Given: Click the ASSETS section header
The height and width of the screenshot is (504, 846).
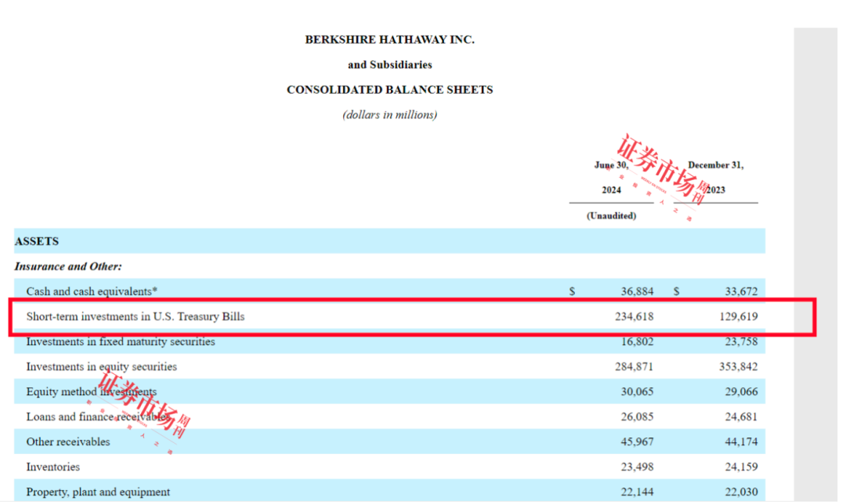Looking at the screenshot, I should coord(37,242).
